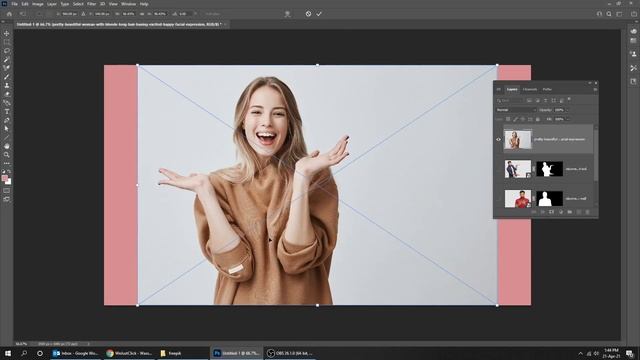Click the share icon at top right

pos(634,14)
